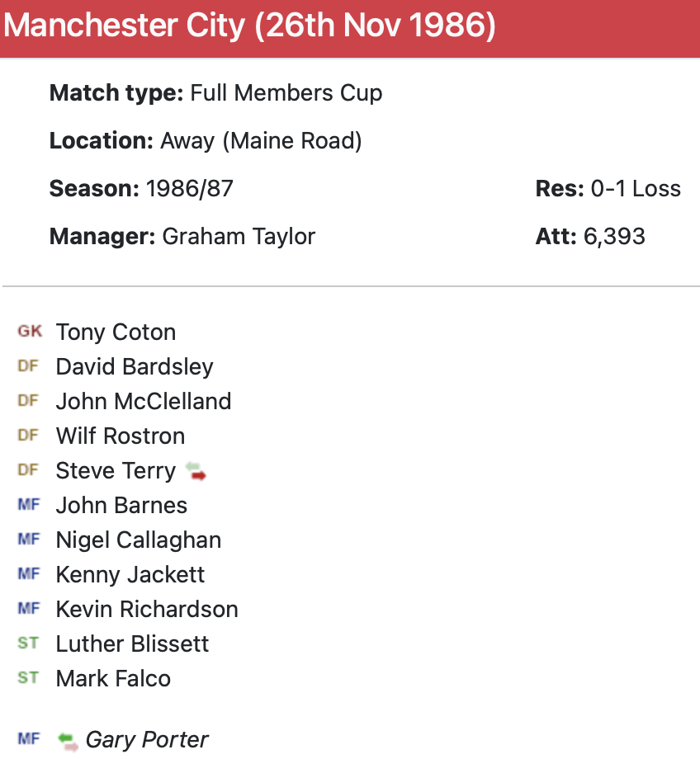Screen dimensions: 700x759
Task: Open Kevin Richardson's player page
Action: (147, 610)
